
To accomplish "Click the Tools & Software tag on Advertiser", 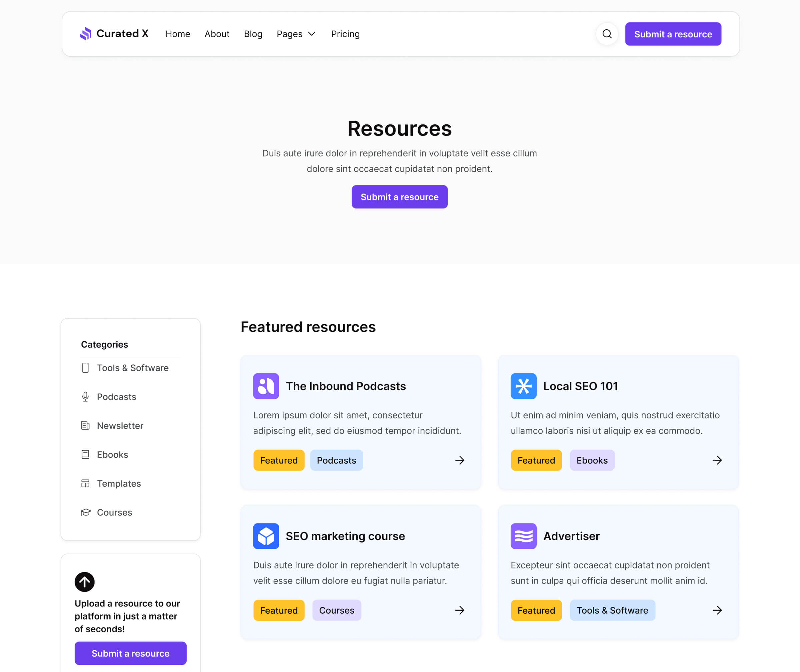I will point(612,610).
